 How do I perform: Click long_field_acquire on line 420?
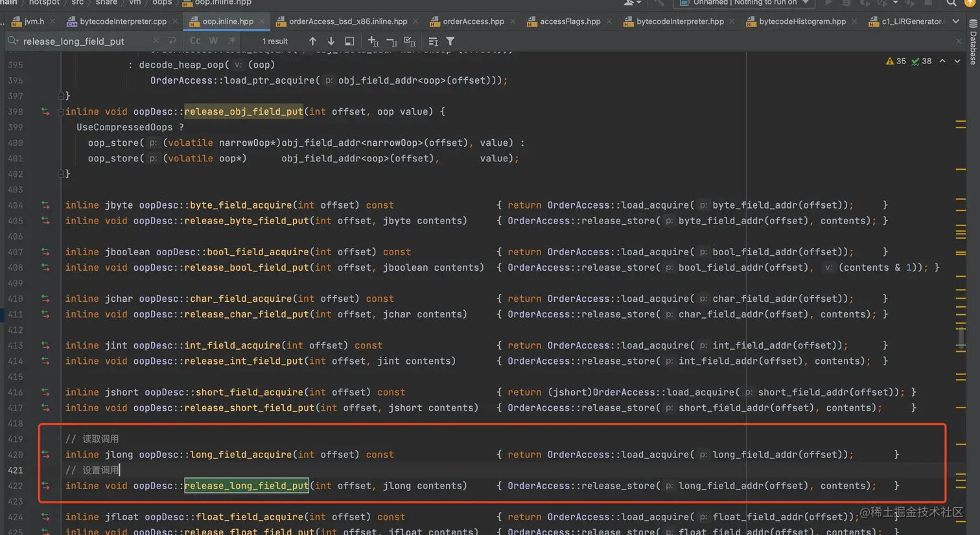click(x=240, y=454)
